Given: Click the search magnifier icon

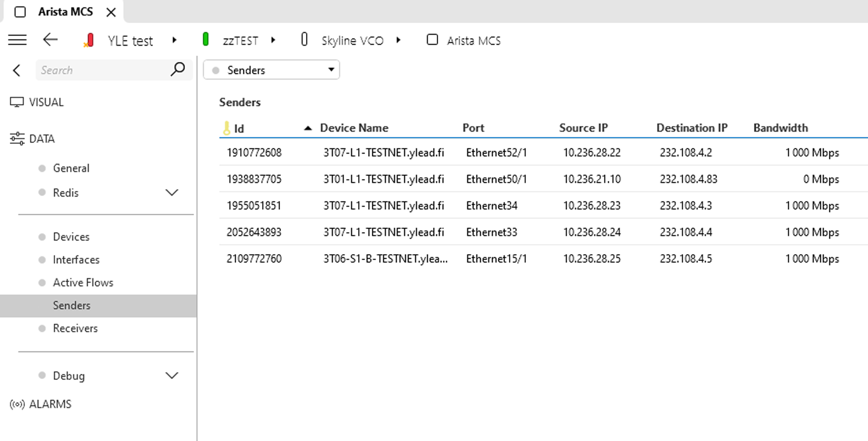Looking at the screenshot, I should [178, 69].
